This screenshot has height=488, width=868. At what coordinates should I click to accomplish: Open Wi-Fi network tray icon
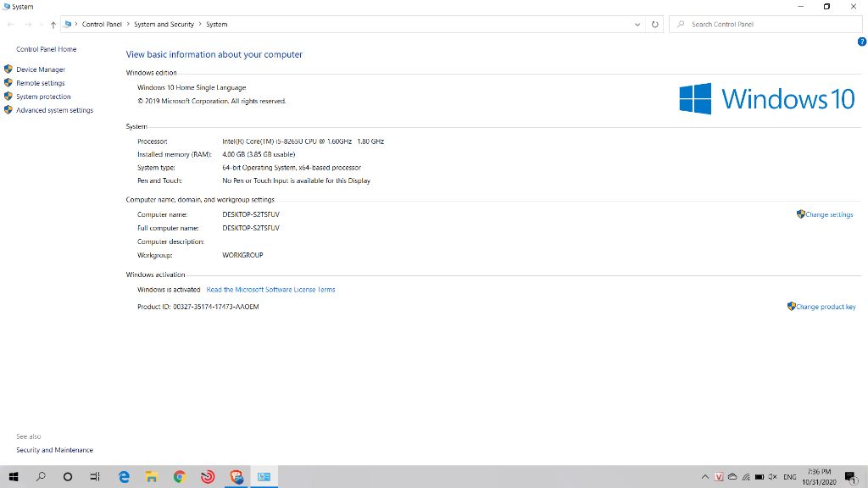746,477
